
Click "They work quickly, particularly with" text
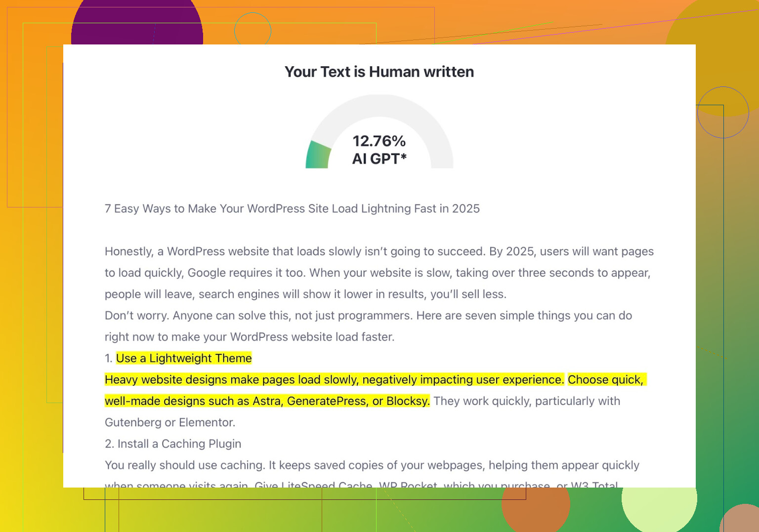click(x=527, y=401)
